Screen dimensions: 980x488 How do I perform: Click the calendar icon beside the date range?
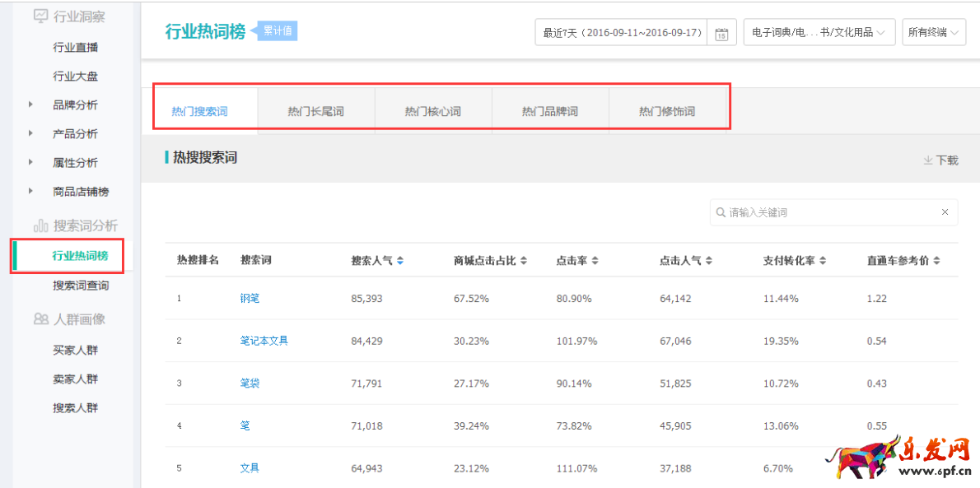tap(721, 32)
